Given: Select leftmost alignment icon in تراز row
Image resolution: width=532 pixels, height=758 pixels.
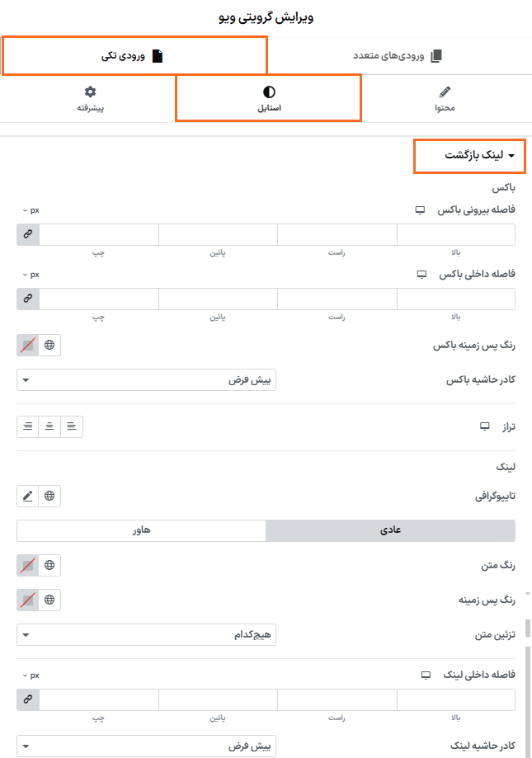Looking at the screenshot, I should 27,426.
